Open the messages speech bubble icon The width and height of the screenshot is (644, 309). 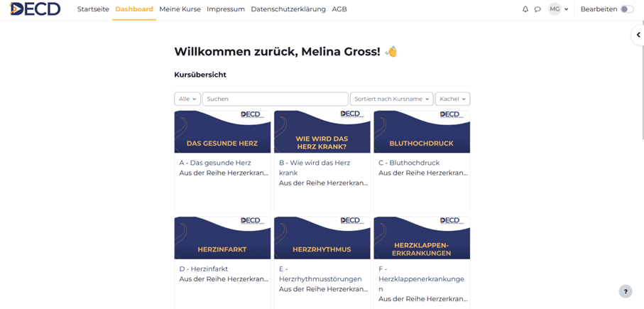[x=537, y=9]
